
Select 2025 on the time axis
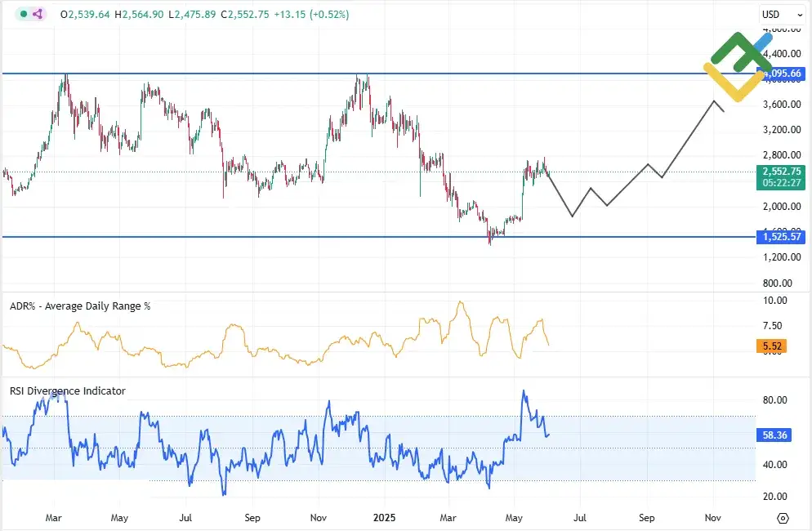click(384, 517)
